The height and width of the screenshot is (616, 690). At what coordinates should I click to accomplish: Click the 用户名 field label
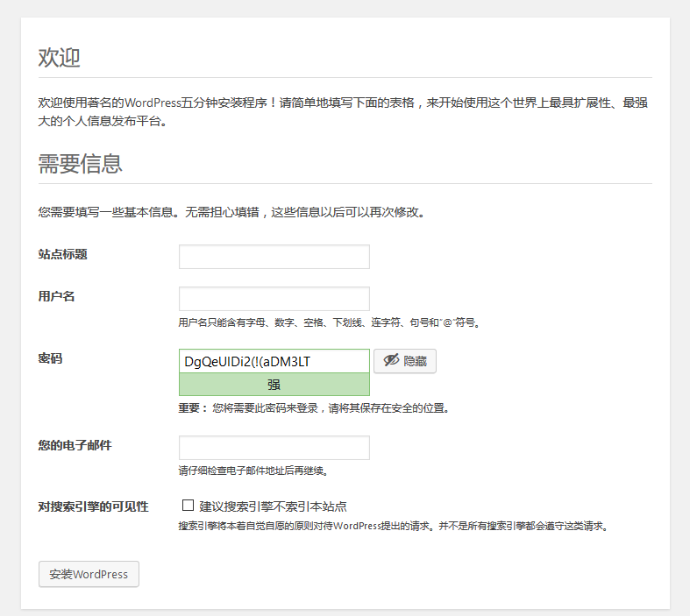56,297
